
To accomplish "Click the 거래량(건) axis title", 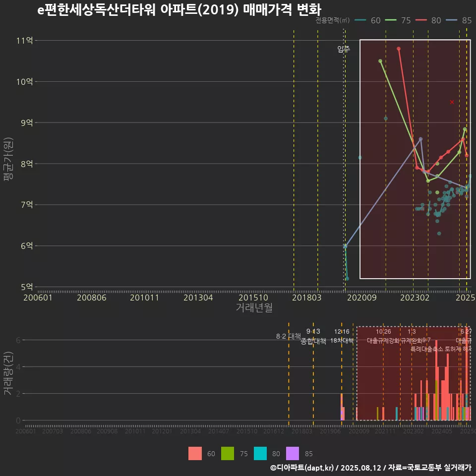I will [8, 373].
